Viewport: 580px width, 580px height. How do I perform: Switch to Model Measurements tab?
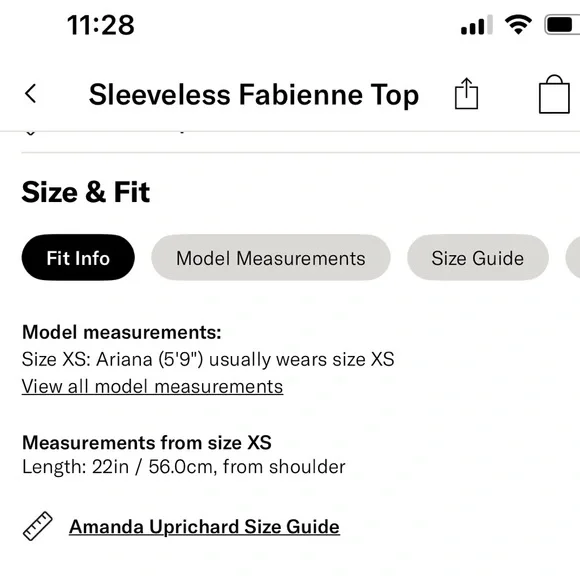point(271,258)
